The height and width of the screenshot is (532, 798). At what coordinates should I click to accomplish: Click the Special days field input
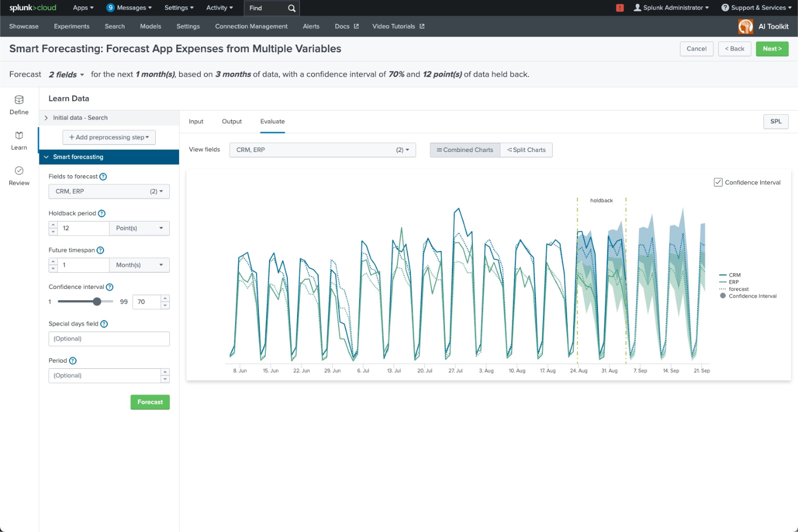pos(109,338)
